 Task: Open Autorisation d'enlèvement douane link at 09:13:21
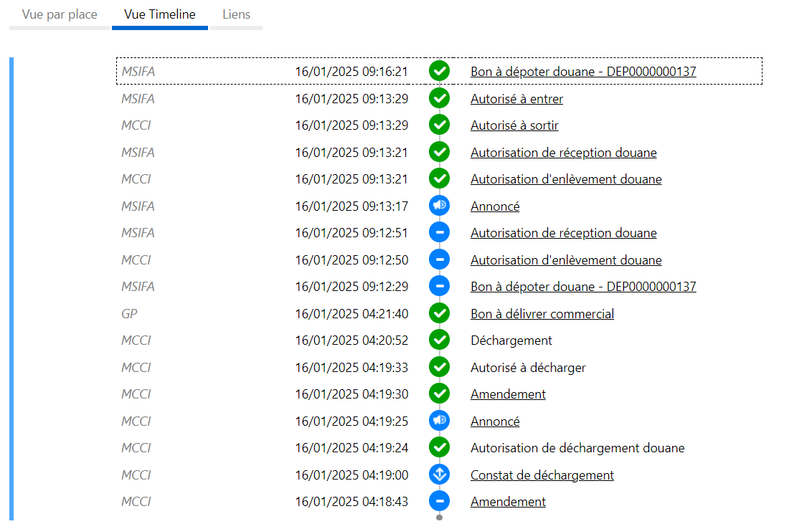tap(565, 179)
